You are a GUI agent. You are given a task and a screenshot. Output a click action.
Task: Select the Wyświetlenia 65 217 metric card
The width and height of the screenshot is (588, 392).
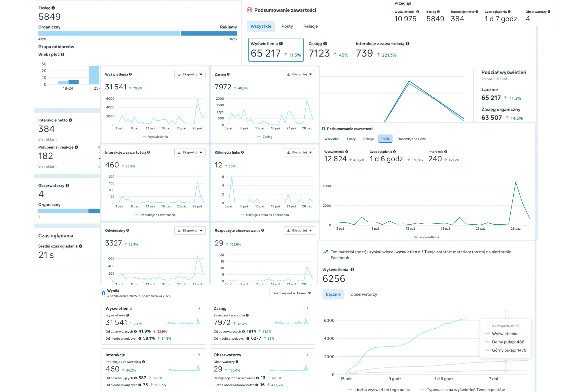[x=276, y=50]
